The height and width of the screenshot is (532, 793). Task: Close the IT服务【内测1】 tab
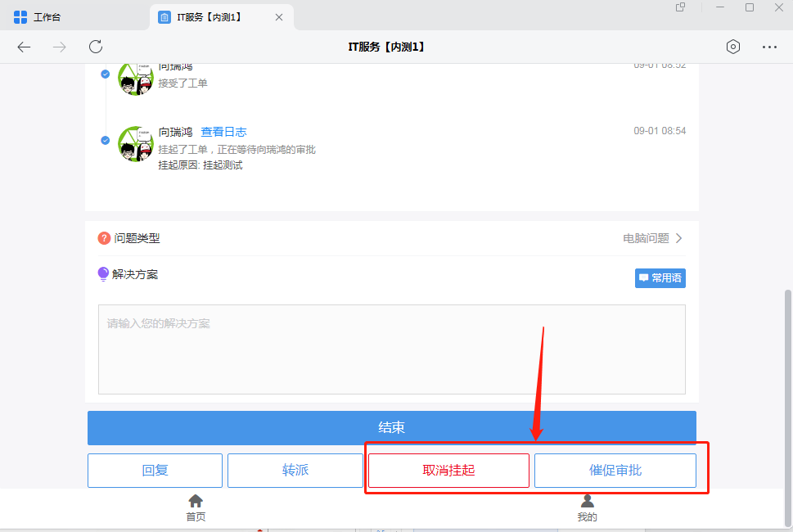279,17
